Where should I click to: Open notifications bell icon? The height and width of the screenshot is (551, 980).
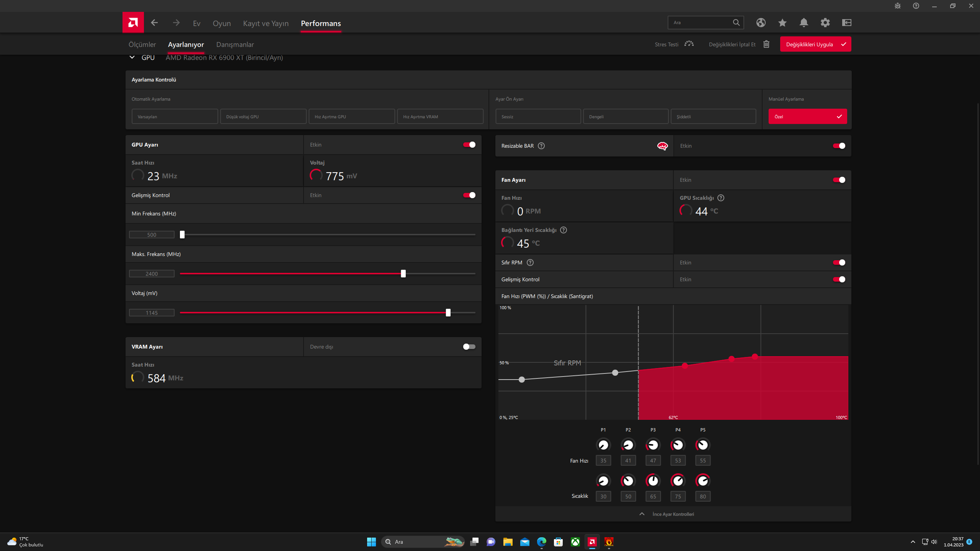point(804,23)
